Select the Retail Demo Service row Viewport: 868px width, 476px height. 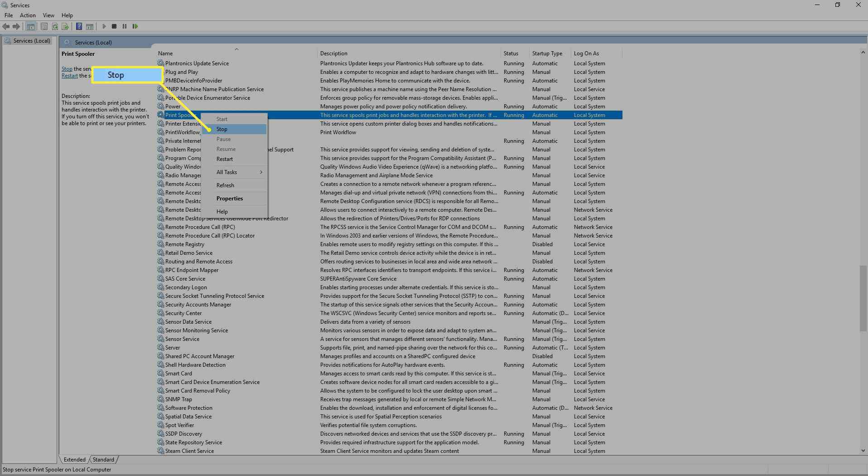(x=389, y=253)
